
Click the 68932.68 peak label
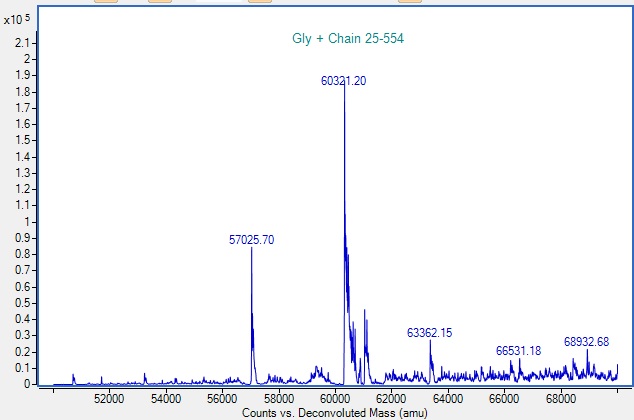click(x=586, y=342)
